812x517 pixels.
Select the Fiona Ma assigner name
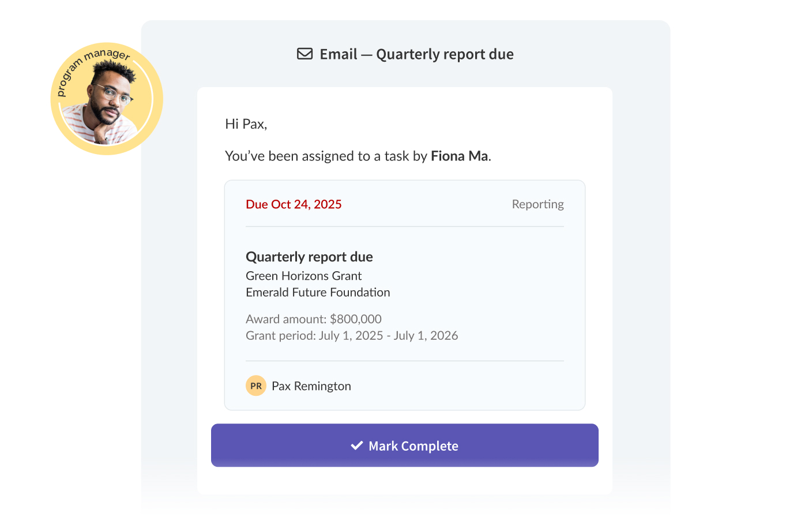click(x=460, y=156)
